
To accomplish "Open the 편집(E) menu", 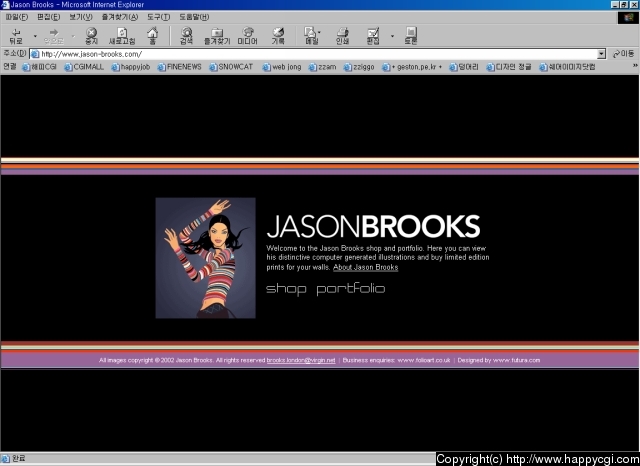I will pyautogui.click(x=49, y=17).
